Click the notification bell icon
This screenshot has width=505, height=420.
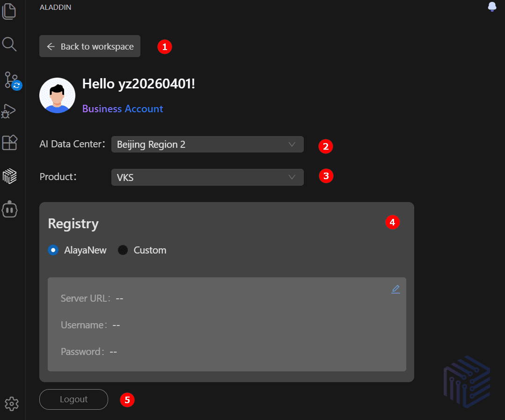492,7
